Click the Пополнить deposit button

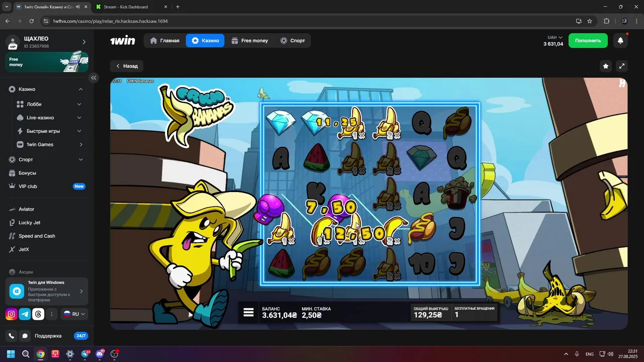click(588, 41)
